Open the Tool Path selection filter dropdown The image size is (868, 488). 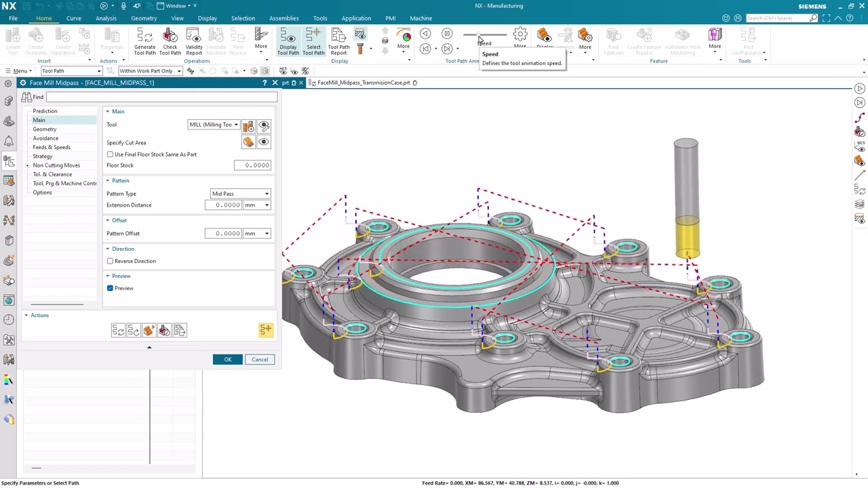[x=71, y=71]
